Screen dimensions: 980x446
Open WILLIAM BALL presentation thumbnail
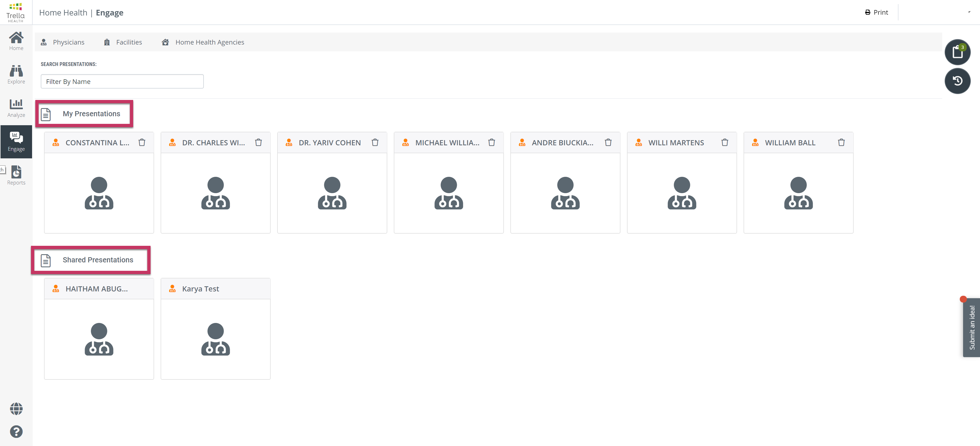[798, 193]
